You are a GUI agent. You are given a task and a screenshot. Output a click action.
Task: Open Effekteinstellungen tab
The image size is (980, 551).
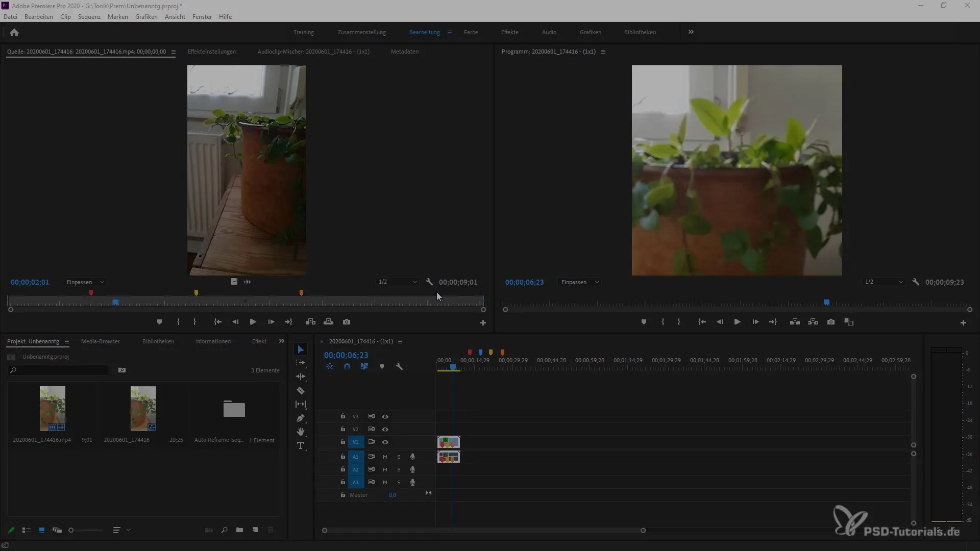coord(212,52)
